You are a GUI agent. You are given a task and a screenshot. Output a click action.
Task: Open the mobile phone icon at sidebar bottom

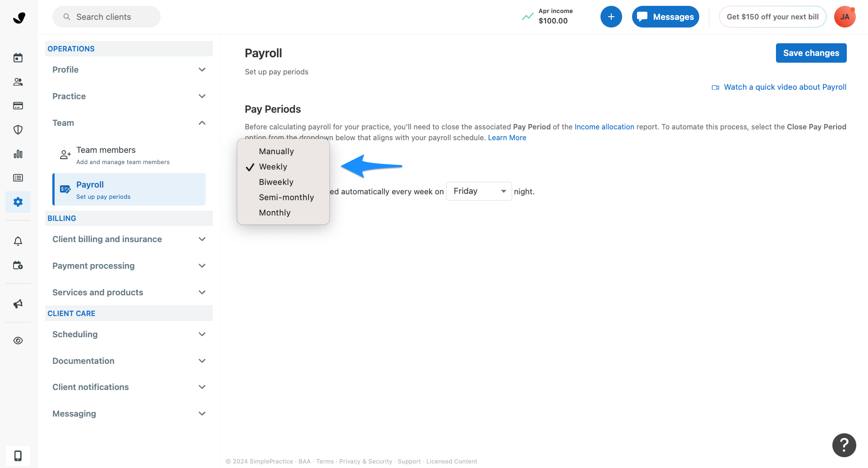tap(18, 456)
